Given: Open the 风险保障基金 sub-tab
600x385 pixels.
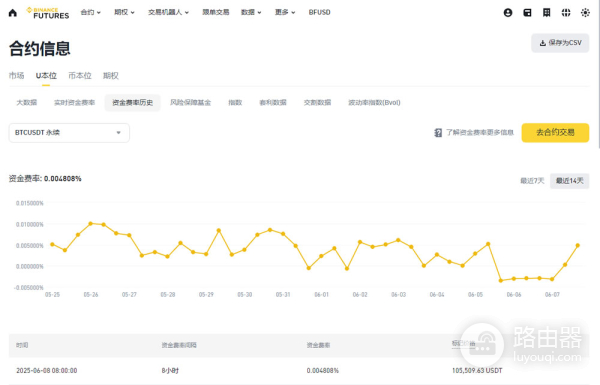Looking at the screenshot, I should [191, 103].
